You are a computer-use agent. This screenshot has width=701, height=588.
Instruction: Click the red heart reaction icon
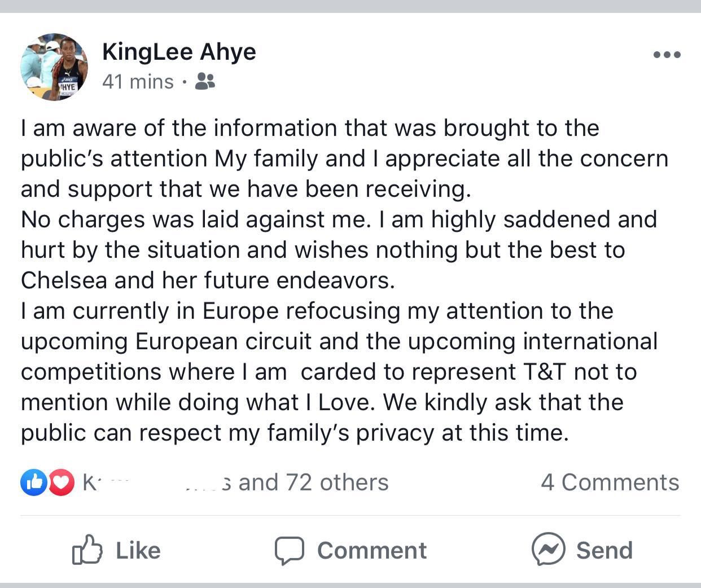[61, 482]
